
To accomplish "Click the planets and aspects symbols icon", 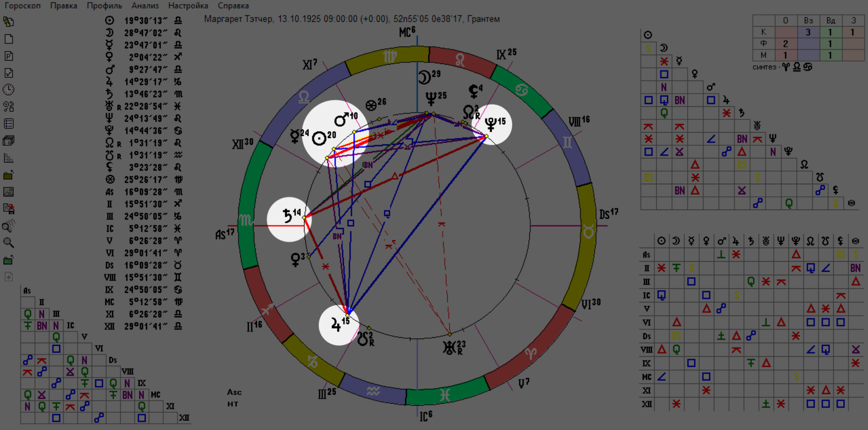I will 9,107.
